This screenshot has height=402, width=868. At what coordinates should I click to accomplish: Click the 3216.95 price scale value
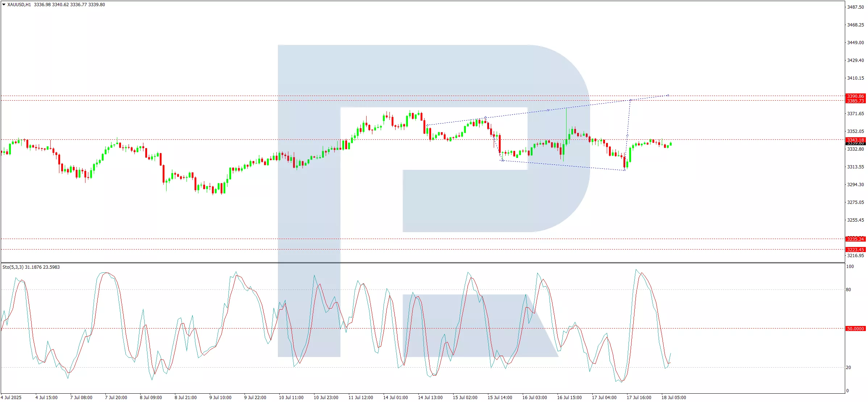[x=855, y=256]
